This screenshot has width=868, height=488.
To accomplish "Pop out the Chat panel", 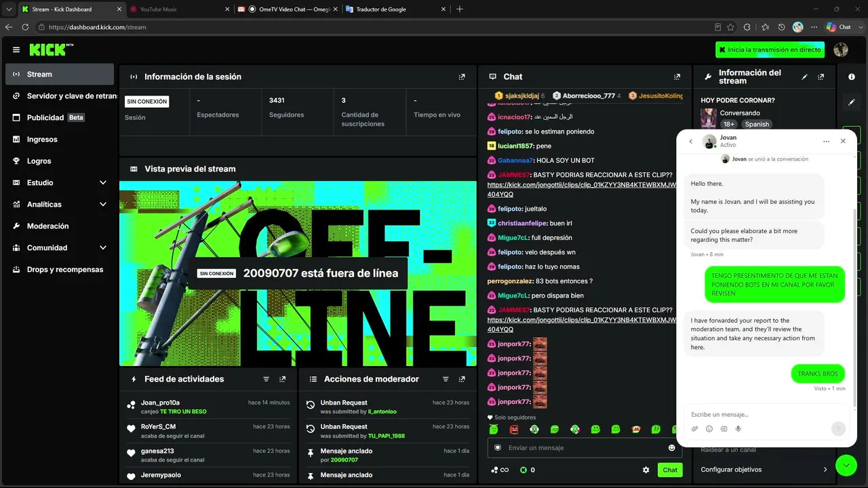I will pyautogui.click(x=677, y=77).
